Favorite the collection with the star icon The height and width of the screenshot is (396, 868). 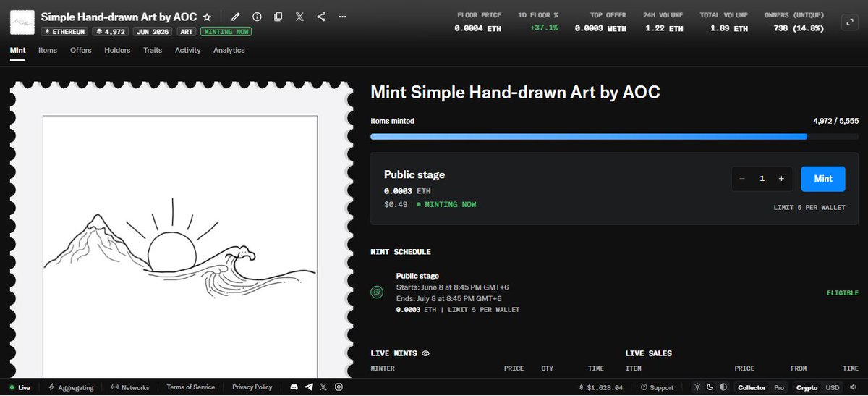click(x=207, y=17)
